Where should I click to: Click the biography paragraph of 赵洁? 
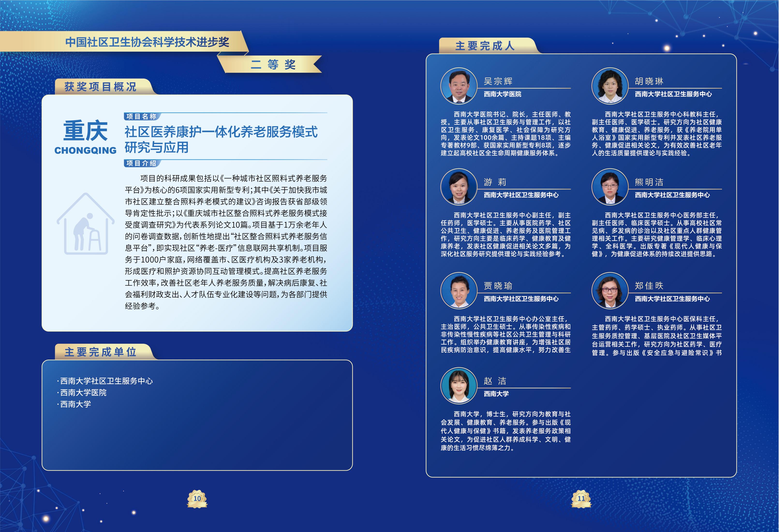click(505, 431)
